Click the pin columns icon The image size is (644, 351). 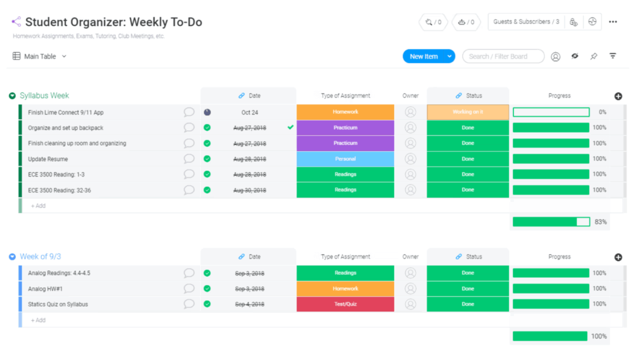pyautogui.click(x=594, y=57)
